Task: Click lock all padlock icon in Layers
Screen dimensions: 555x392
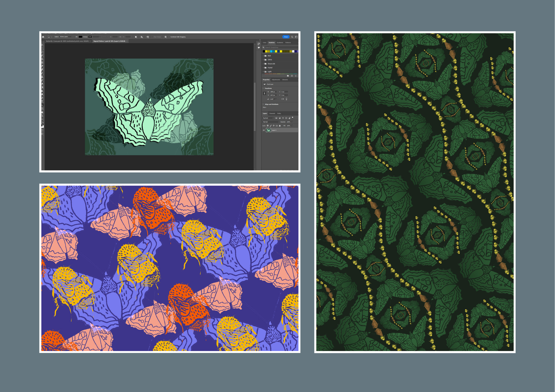Action: pyautogui.click(x=280, y=126)
